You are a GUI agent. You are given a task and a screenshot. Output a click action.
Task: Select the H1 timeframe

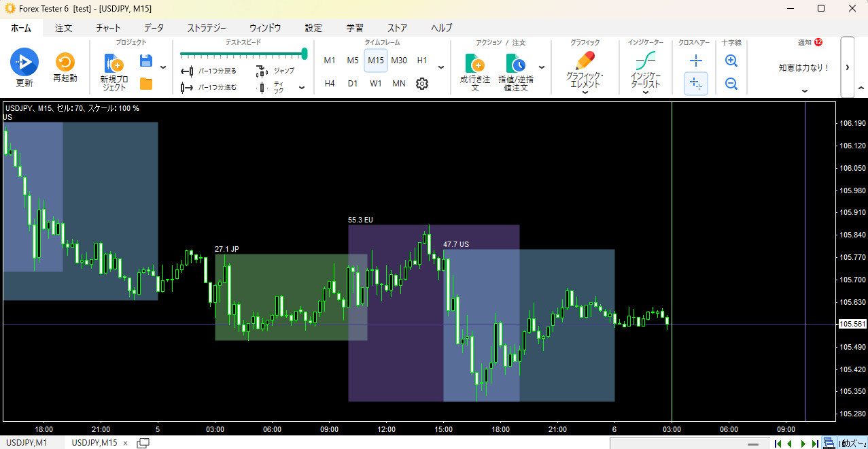point(422,61)
